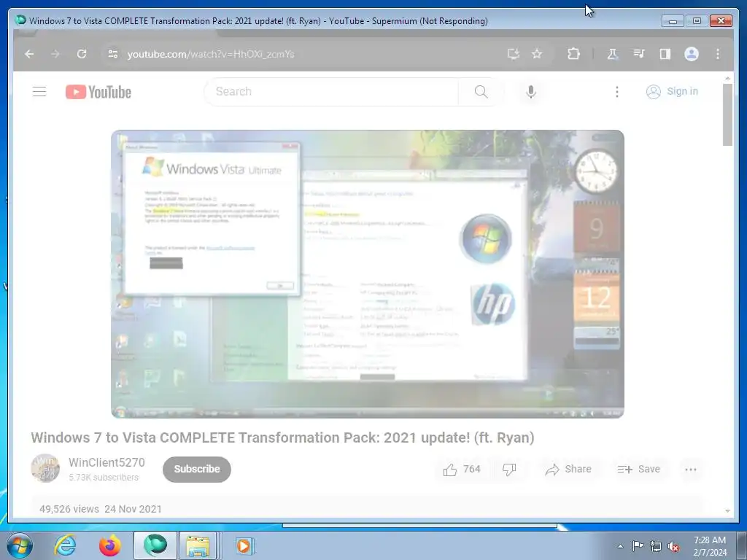Save the video to a playlist
This screenshot has width=747, height=560.
[639, 470]
